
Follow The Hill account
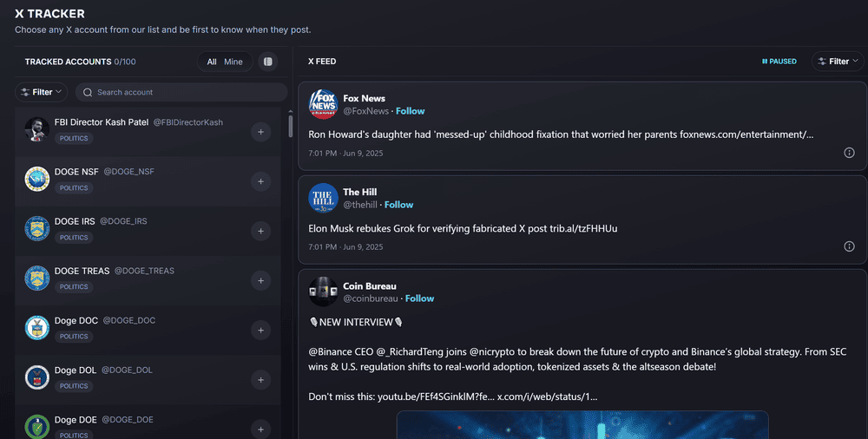coord(398,204)
